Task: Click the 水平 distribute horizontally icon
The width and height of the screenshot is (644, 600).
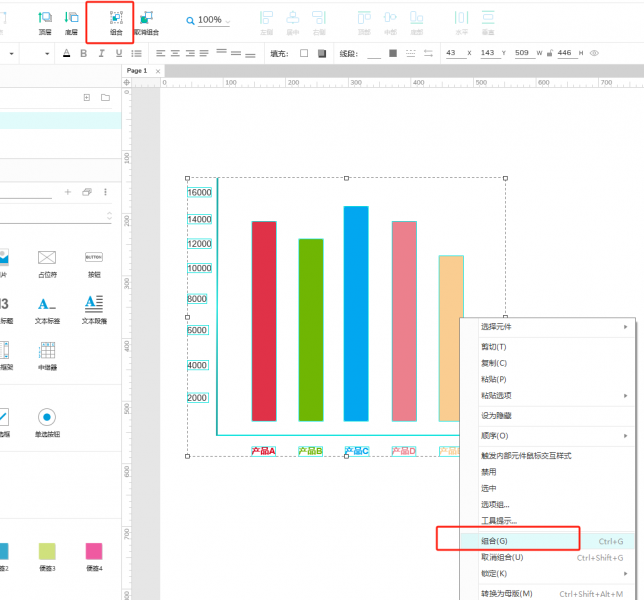Action: pos(461,18)
